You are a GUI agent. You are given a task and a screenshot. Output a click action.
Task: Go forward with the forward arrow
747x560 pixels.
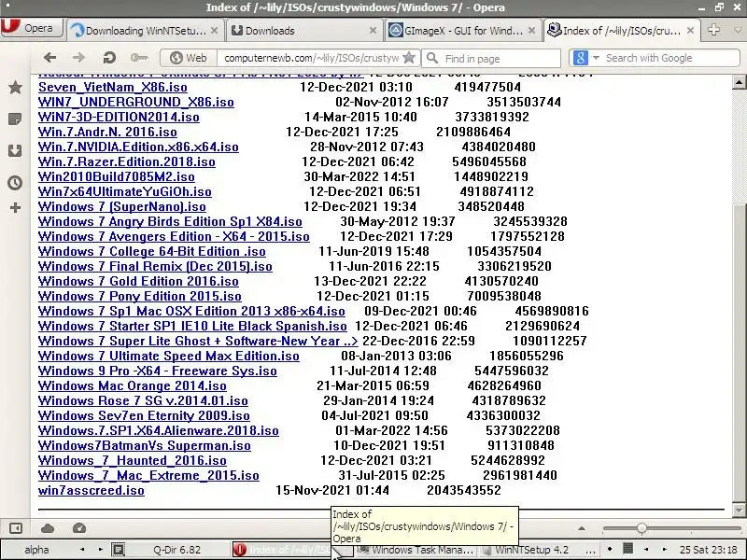click(78, 58)
